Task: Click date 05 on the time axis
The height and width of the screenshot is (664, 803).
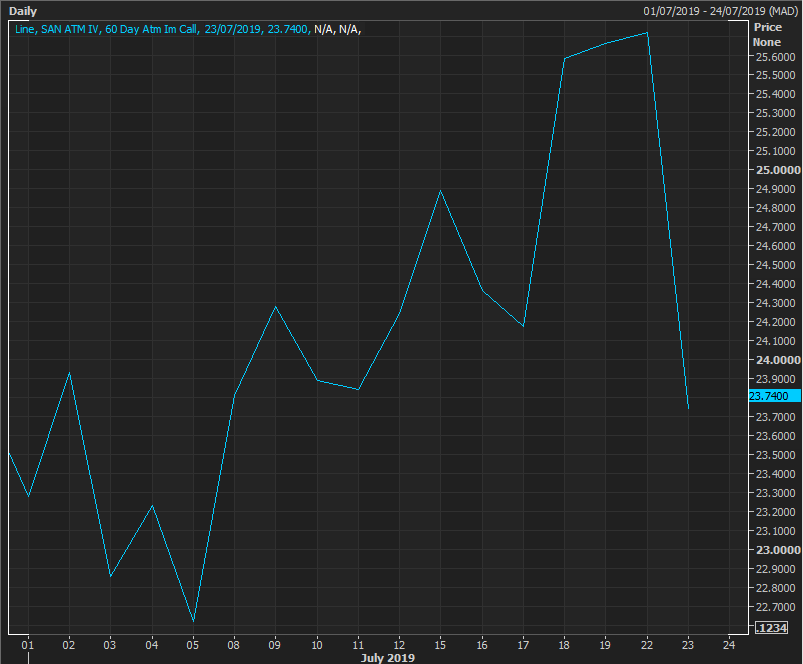Action: coord(193,643)
